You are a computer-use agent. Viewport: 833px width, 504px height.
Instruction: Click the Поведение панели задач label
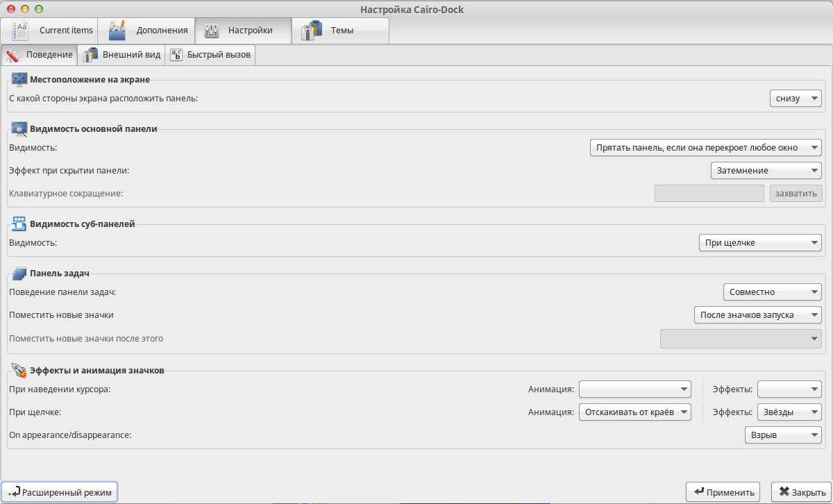[x=62, y=292]
